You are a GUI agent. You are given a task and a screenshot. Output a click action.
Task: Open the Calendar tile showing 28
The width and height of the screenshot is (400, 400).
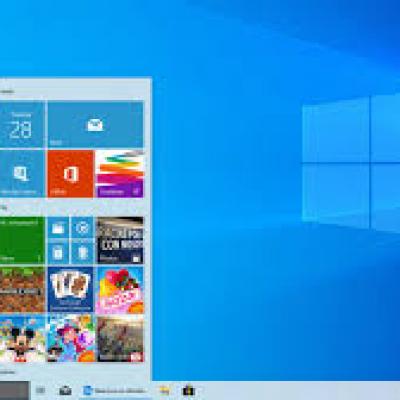(x=22, y=125)
